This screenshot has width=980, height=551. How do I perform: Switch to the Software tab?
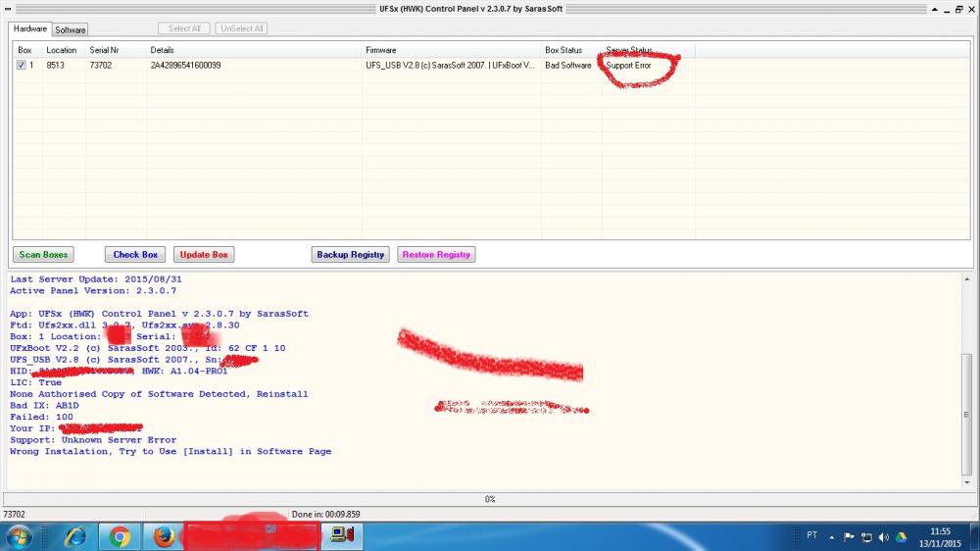click(x=70, y=29)
